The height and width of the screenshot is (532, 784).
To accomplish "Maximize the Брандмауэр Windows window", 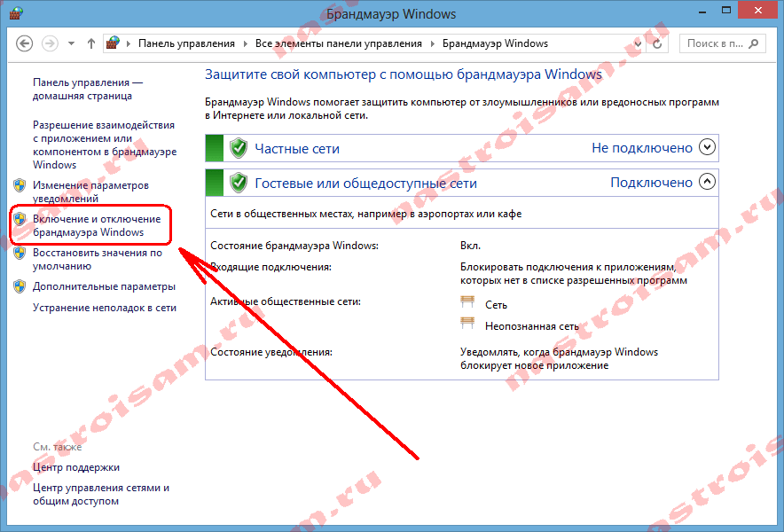I will (x=726, y=11).
